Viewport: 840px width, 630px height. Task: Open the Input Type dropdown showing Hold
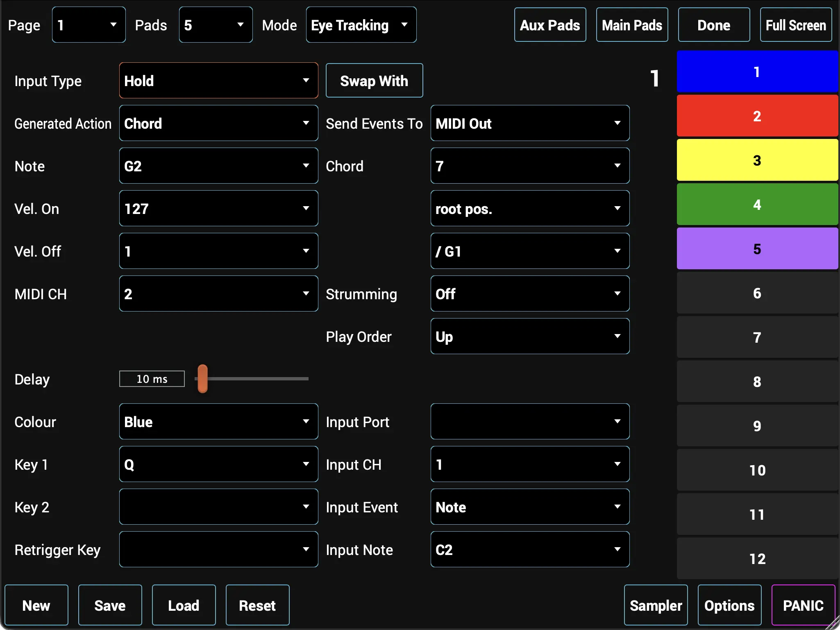pos(218,80)
